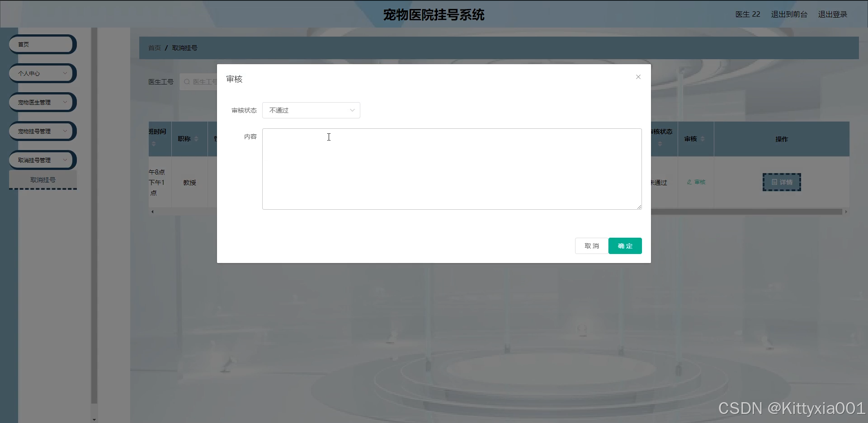Click into the 内容 text area
868x423 pixels.
(x=452, y=169)
